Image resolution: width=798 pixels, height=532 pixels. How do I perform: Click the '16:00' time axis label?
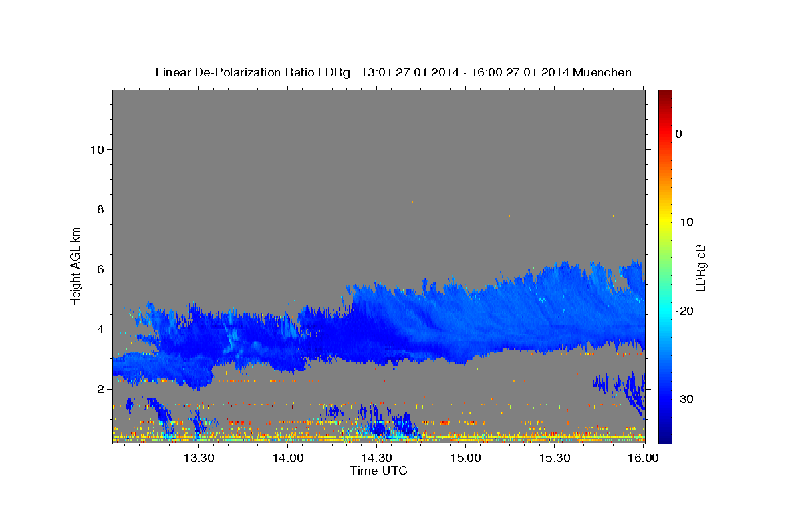pyautogui.click(x=642, y=458)
